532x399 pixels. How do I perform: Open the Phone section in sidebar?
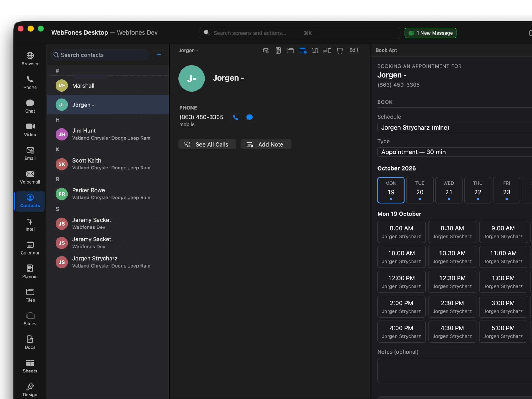[x=30, y=83]
